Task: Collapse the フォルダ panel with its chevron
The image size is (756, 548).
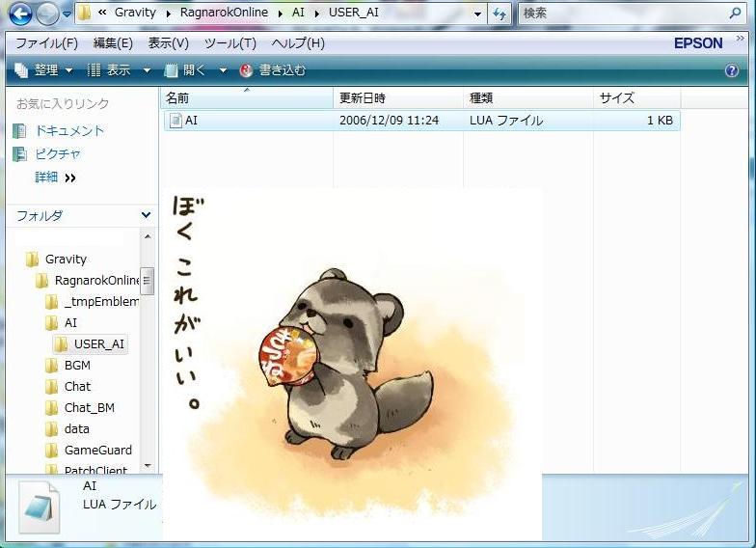Action: [146, 215]
